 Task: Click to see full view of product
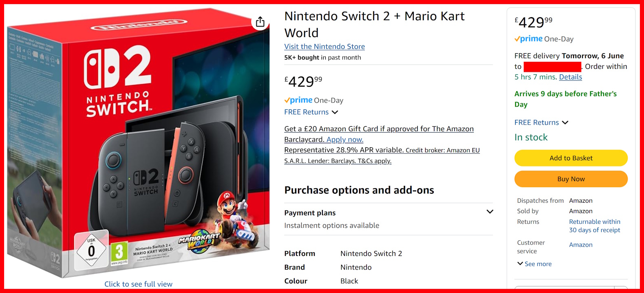(138, 284)
